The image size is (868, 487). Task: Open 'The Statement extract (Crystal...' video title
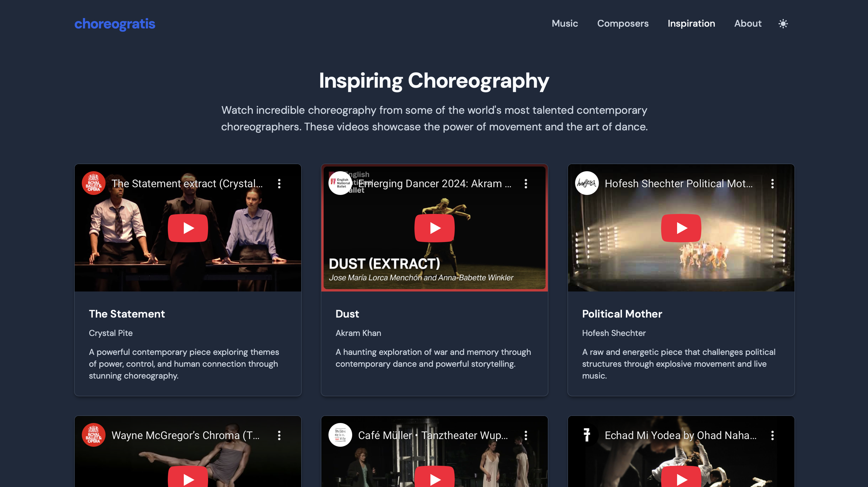pos(187,184)
